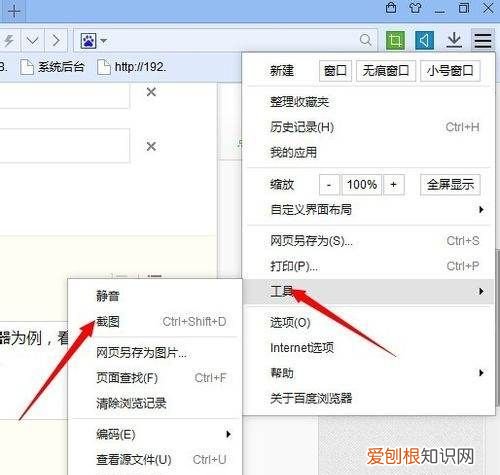Image resolution: width=500 pixels, height=475 pixels.
Task: Open the history chevron-down dropdown in the toolbar
Action: pyautogui.click(x=32, y=41)
